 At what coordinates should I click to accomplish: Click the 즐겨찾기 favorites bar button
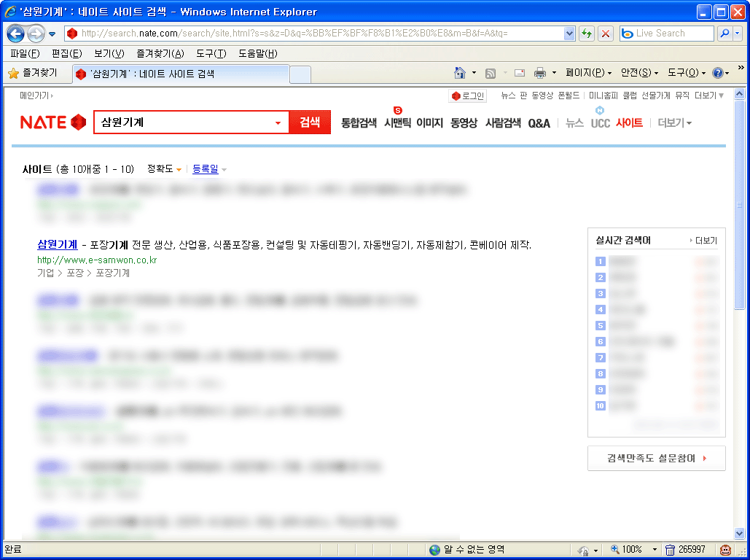(x=33, y=73)
